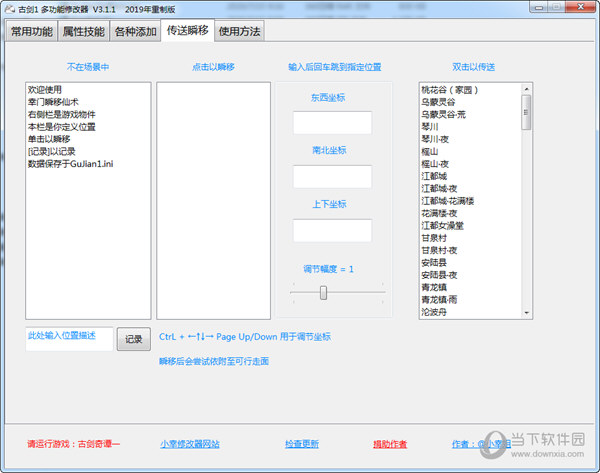Select the 上下坐标 input field
Image resolution: width=600 pixels, height=473 pixels.
coord(332,230)
